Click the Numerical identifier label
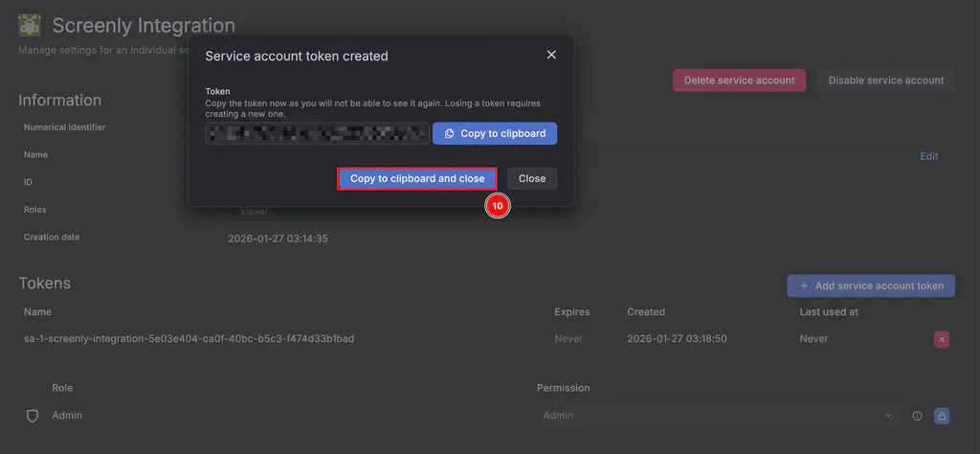 pyautogui.click(x=64, y=127)
